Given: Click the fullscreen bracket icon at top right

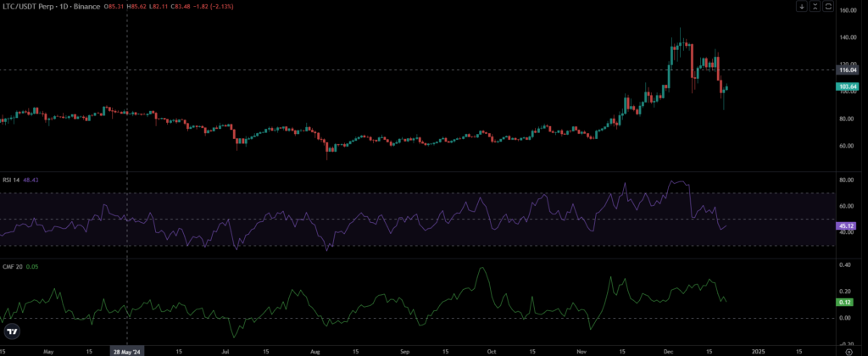Looking at the screenshot, I should (828, 7).
